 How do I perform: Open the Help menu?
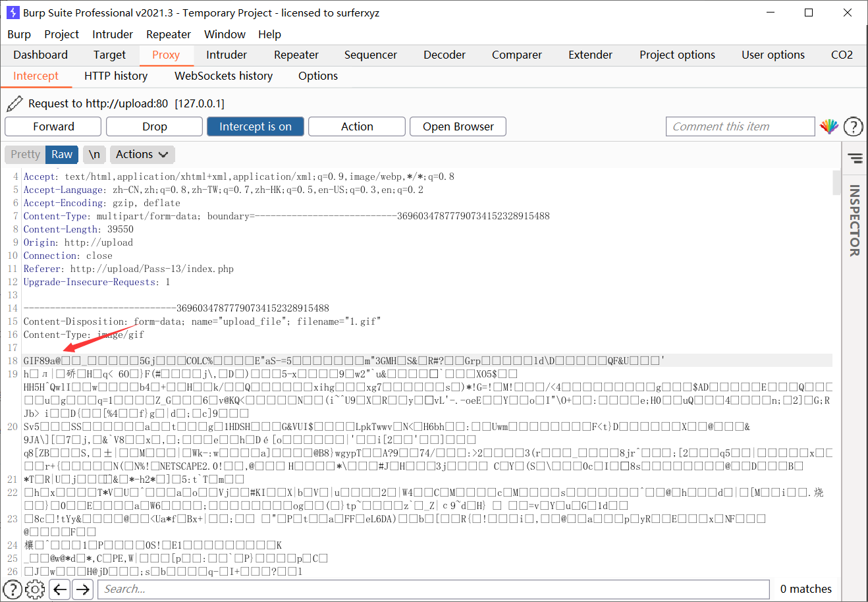(x=269, y=34)
